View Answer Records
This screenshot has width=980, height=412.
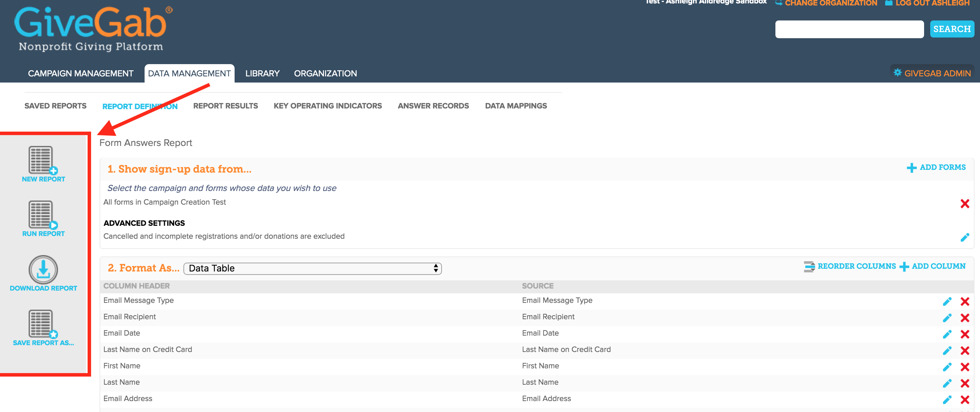pos(433,106)
